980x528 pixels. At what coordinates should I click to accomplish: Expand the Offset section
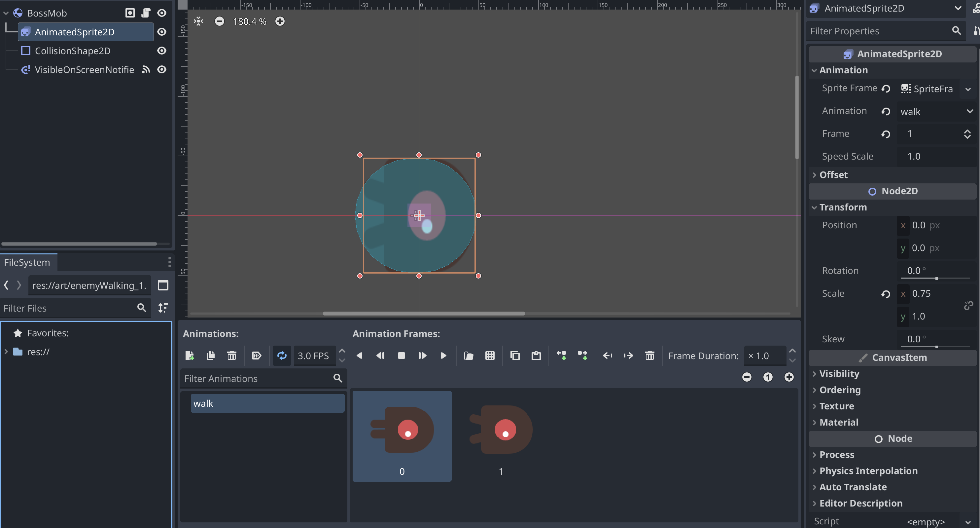[x=833, y=175]
